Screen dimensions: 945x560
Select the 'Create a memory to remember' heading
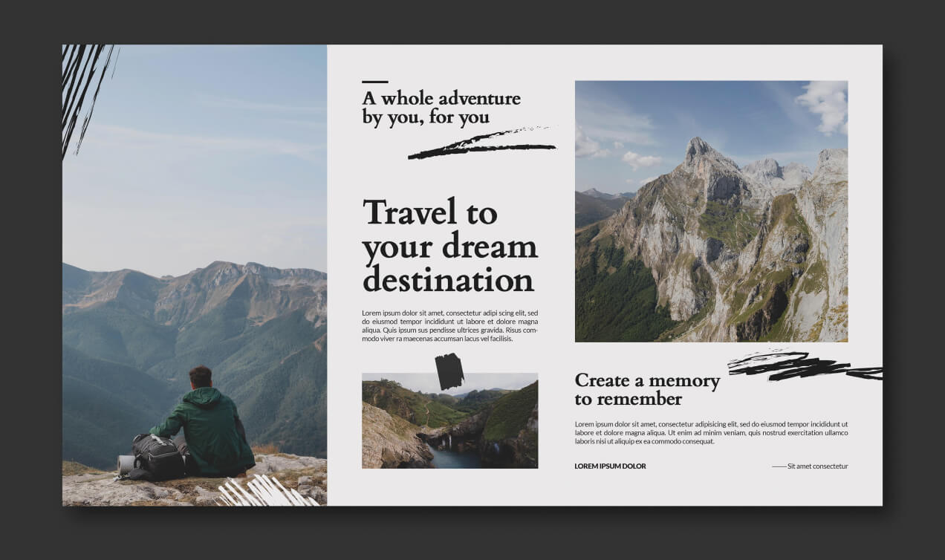tap(647, 389)
